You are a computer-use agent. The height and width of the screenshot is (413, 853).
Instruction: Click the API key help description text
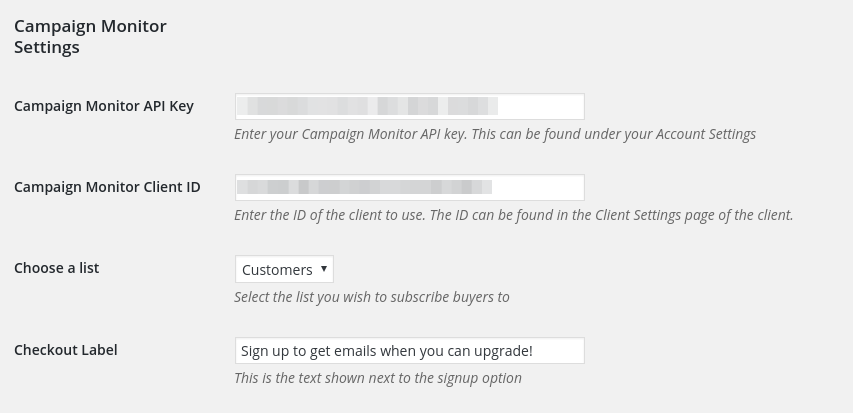click(494, 134)
